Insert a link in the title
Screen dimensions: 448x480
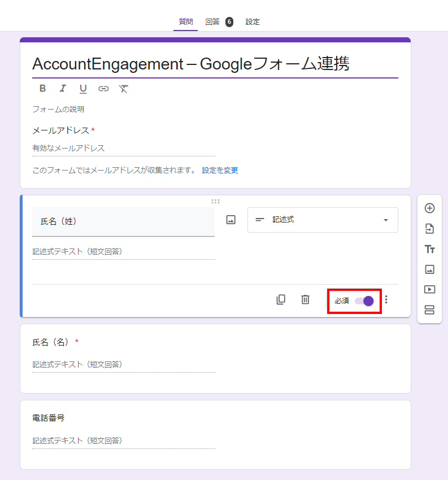(x=103, y=89)
